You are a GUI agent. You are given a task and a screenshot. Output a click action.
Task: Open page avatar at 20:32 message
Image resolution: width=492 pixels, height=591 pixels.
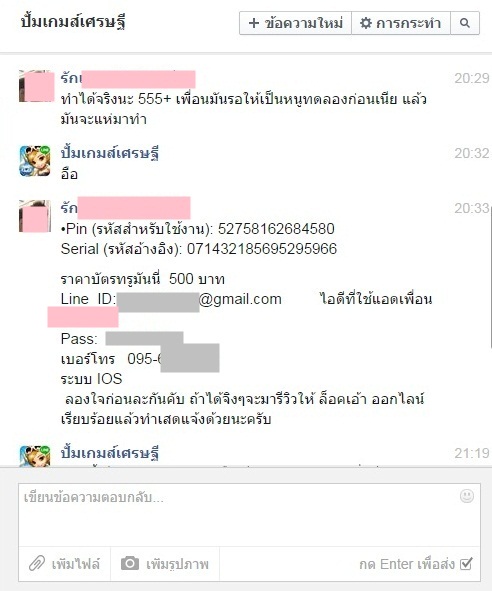point(35,161)
